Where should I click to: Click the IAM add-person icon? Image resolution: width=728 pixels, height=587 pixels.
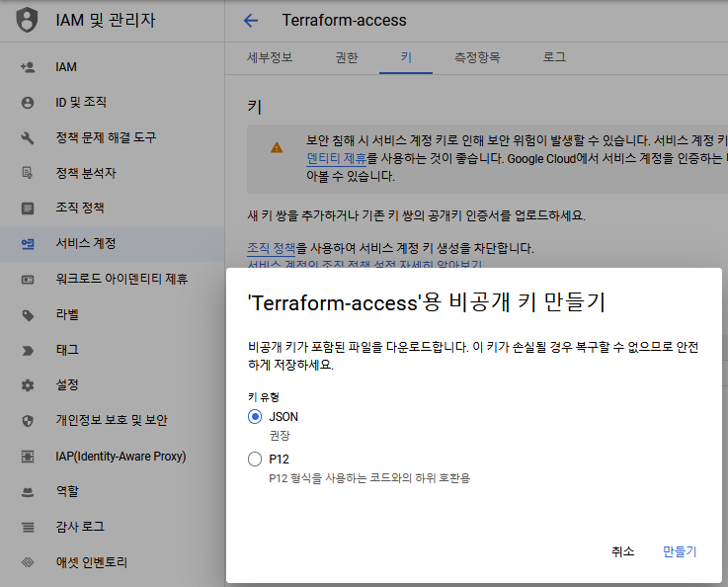(x=28, y=67)
